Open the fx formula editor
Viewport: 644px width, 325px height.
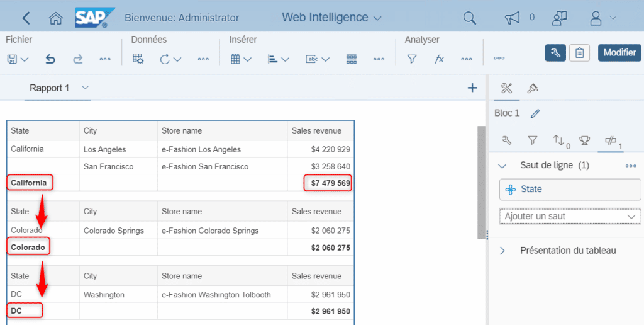point(439,59)
